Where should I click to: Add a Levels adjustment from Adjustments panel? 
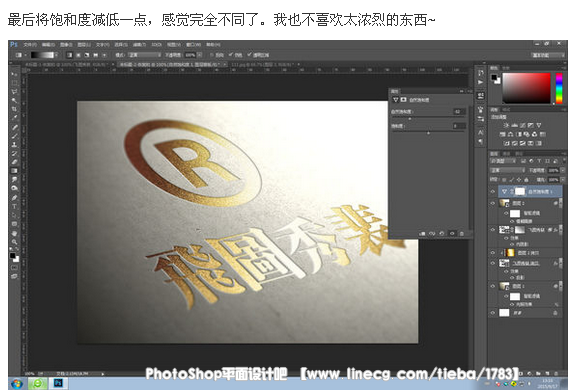pos(514,125)
